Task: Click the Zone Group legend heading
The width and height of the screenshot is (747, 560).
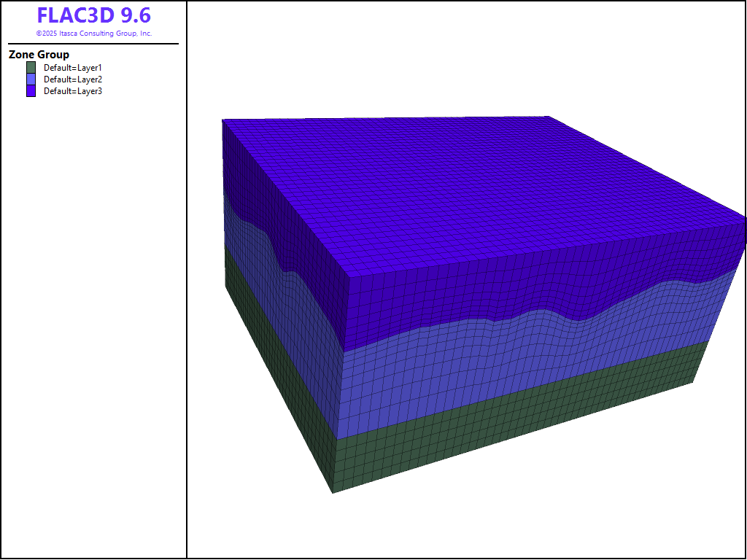Action: 39,55
